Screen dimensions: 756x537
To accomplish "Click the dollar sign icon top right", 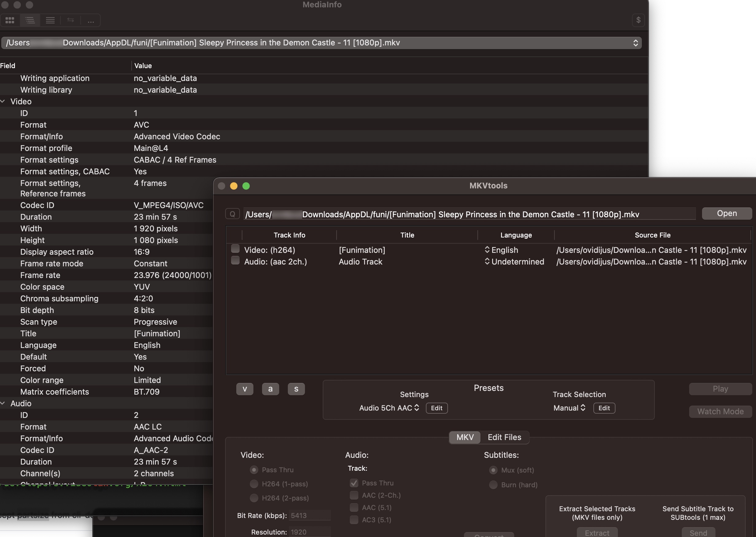I will tap(638, 20).
